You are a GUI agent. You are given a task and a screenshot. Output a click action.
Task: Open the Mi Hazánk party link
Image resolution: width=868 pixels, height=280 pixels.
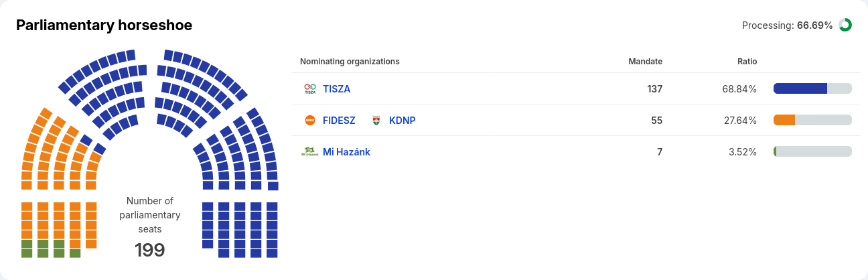click(346, 152)
